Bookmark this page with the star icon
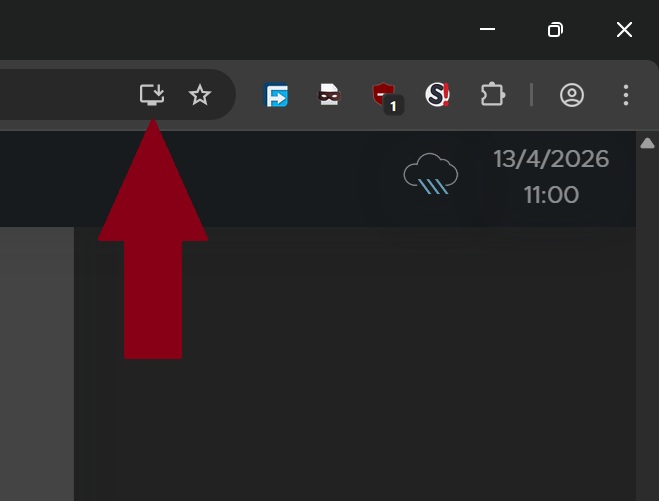The height and width of the screenshot is (501, 659). [200, 95]
